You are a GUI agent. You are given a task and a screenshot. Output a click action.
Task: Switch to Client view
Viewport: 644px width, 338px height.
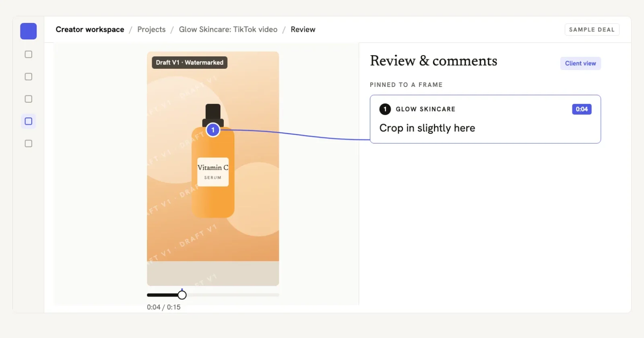point(580,63)
